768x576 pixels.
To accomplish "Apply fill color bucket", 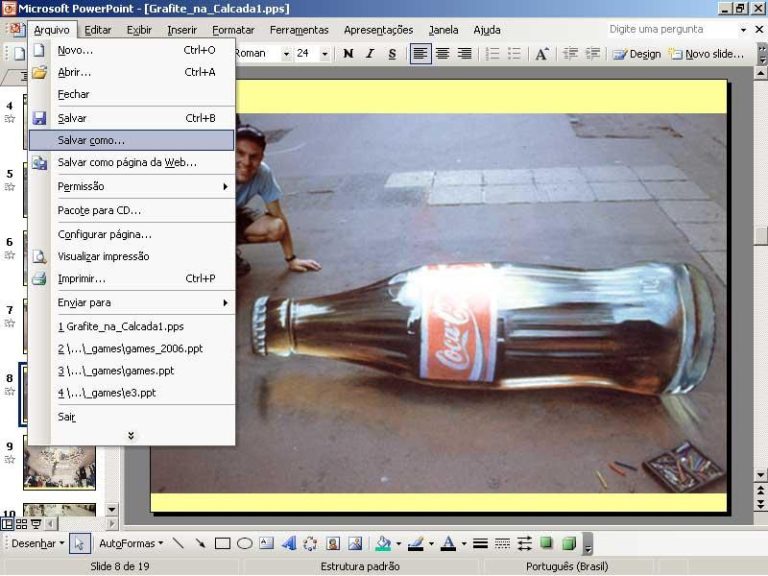I will tap(383, 544).
